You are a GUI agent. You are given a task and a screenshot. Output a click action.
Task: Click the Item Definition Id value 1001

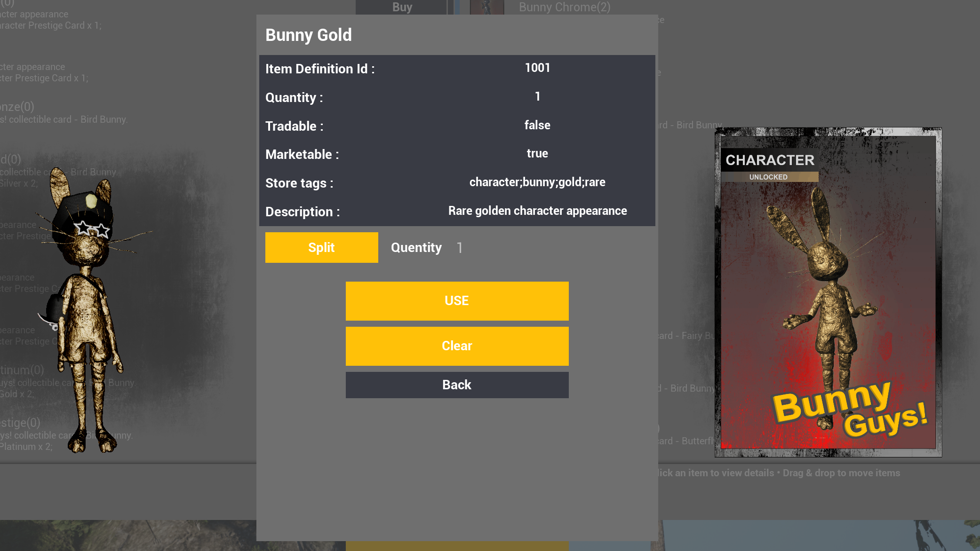click(x=537, y=68)
